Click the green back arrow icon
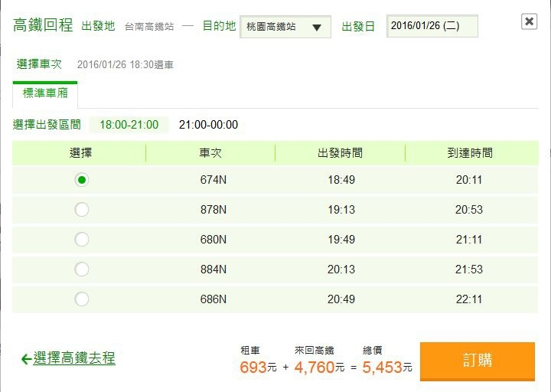The height and width of the screenshot is (392, 551). pyautogui.click(x=25, y=359)
